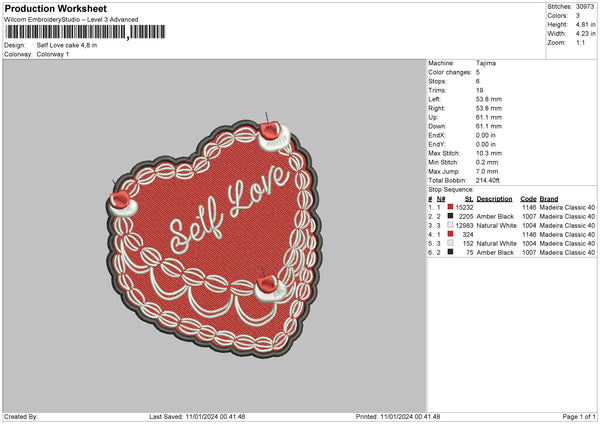Image resolution: width=600 pixels, height=424 pixels.
Task: Select the Zoom value 1:1
Action: [x=580, y=42]
